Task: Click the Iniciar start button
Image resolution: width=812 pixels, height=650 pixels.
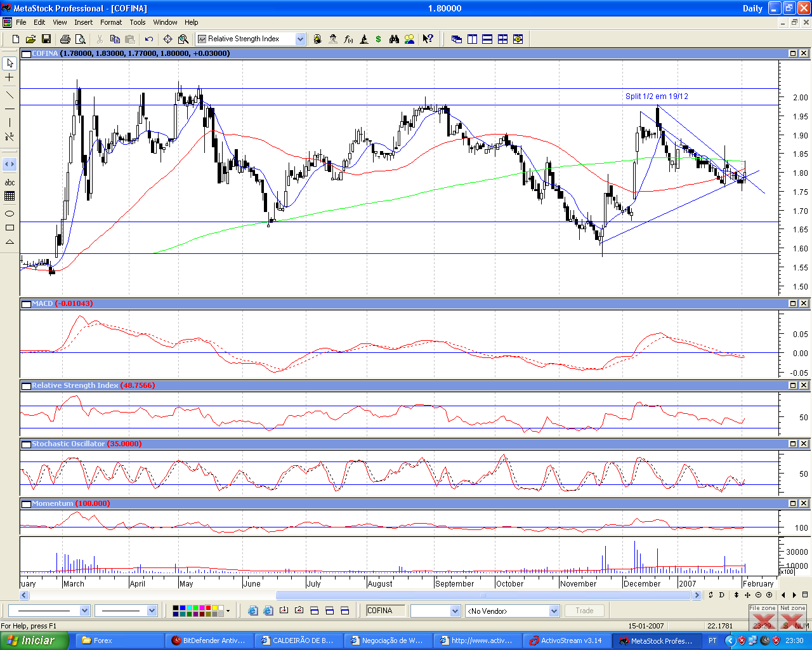Action: [x=33, y=640]
